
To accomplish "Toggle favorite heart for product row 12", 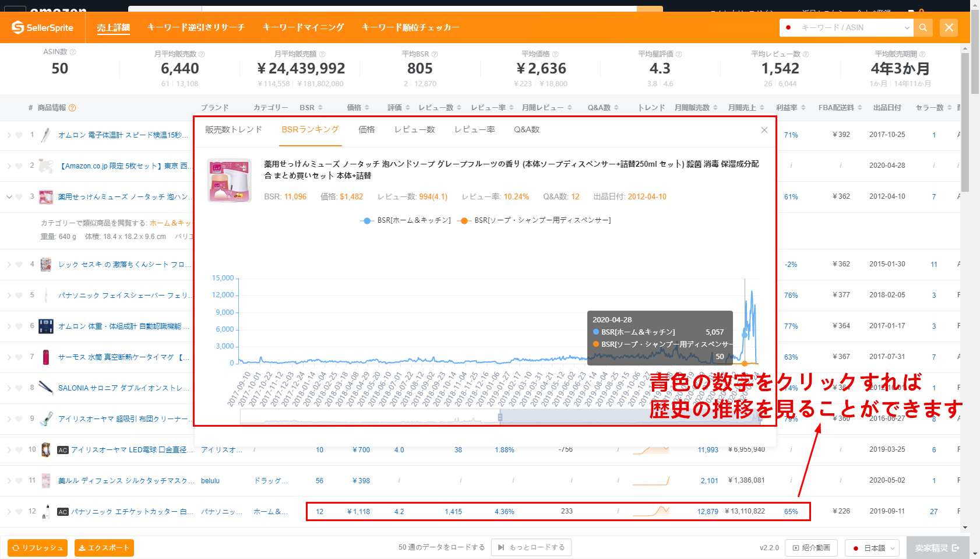I will 19,512.
